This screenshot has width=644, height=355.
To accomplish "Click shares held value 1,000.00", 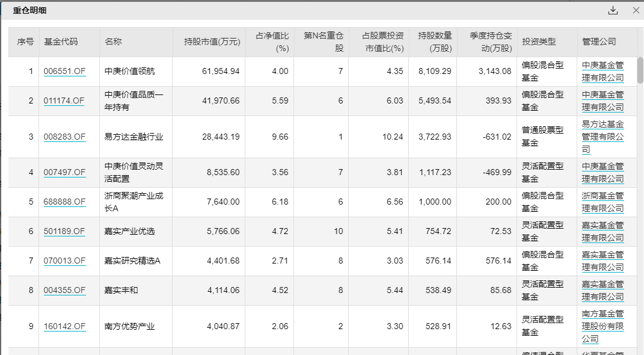I will point(435,202).
